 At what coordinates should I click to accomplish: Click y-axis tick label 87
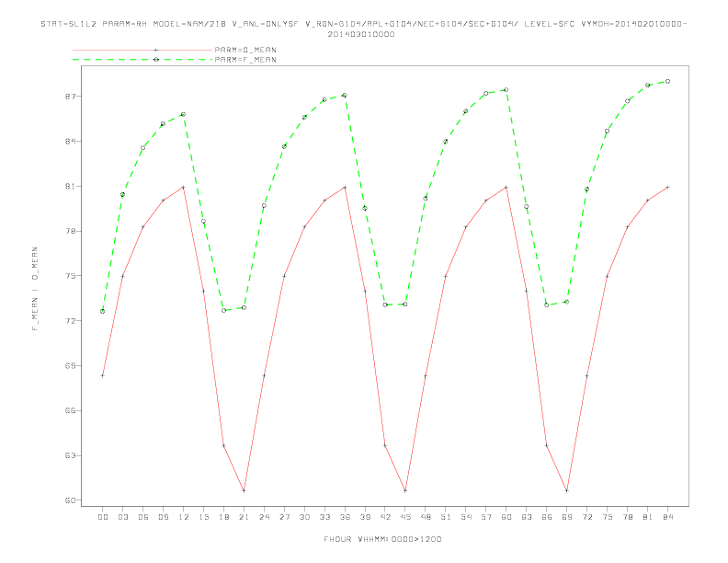73,97
